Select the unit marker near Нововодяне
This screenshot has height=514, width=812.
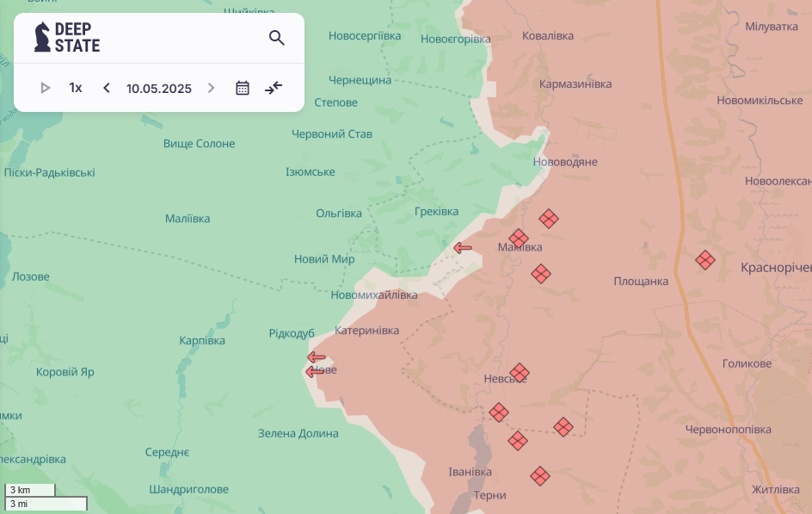point(549,219)
